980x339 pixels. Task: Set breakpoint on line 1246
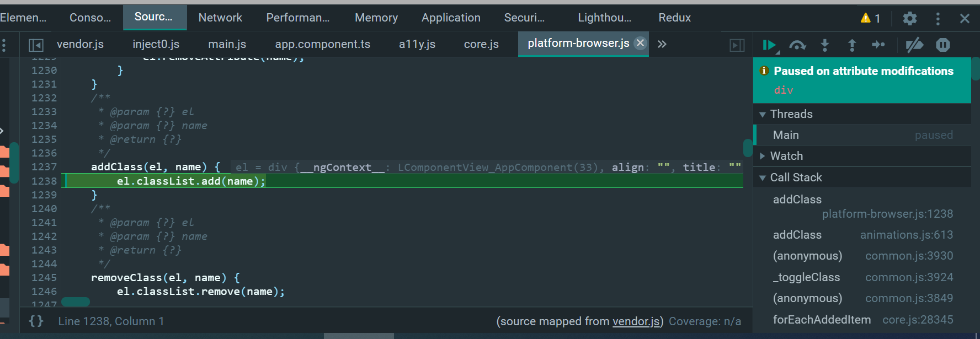(44, 292)
